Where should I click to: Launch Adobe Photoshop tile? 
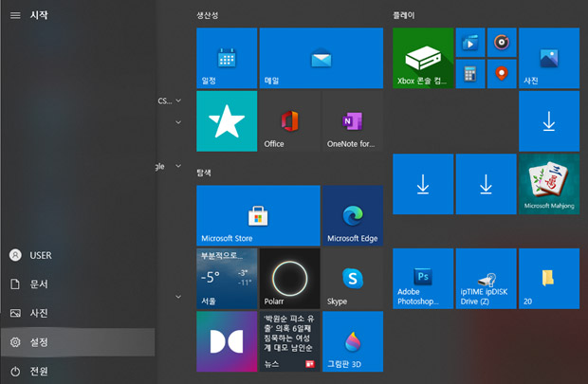423,279
